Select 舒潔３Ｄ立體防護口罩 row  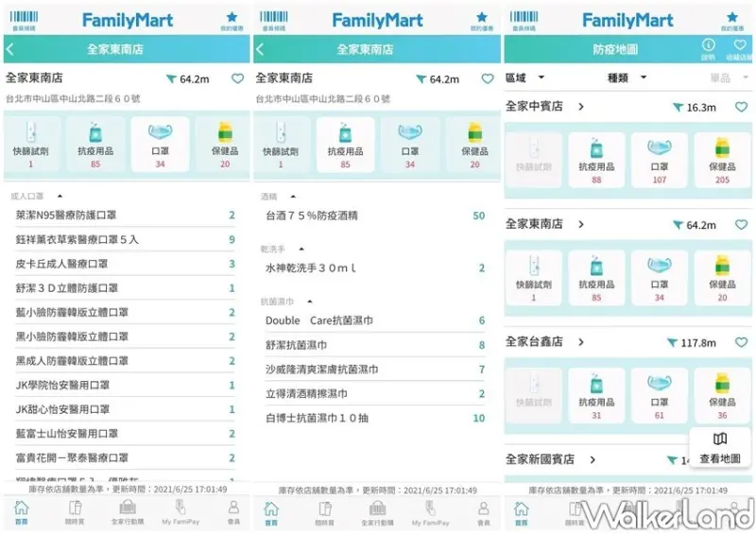pyautogui.click(x=125, y=288)
